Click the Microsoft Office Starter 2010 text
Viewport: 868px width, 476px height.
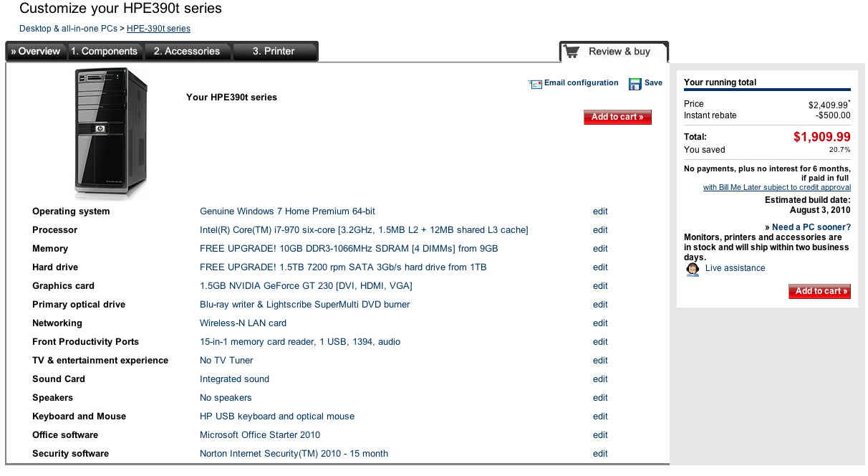(x=260, y=435)
